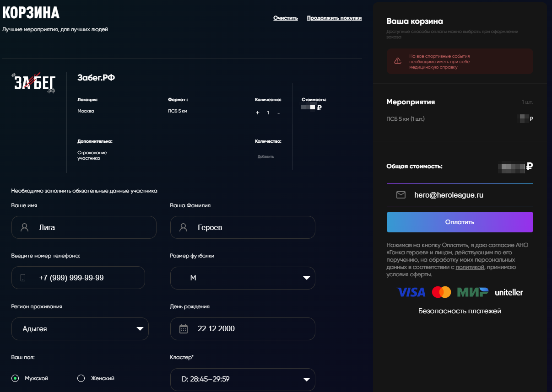This screenshot has width=552, height=392.
Task: Add participant insurance via Добавить
Action: coord(265,156)
